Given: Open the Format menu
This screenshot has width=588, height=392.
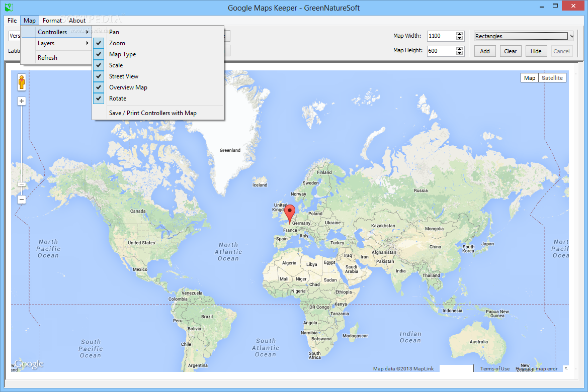Looking at the screenshot, I should tap(52, 20).
